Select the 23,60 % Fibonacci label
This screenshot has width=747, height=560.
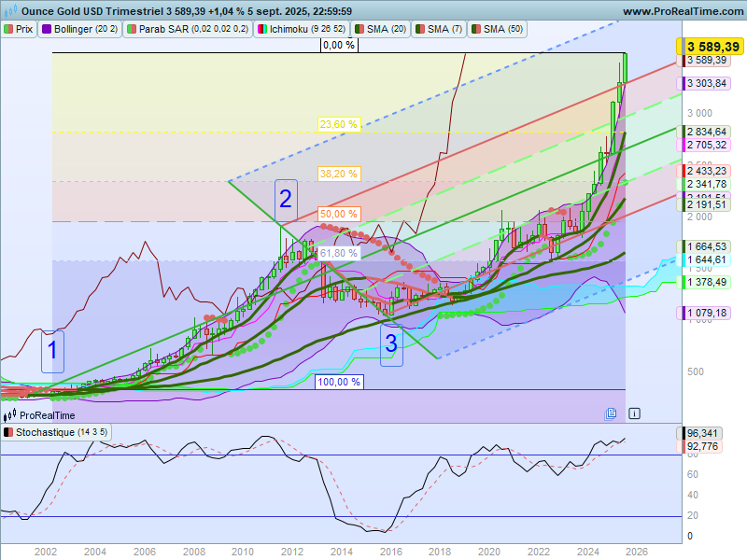[339, 124]
